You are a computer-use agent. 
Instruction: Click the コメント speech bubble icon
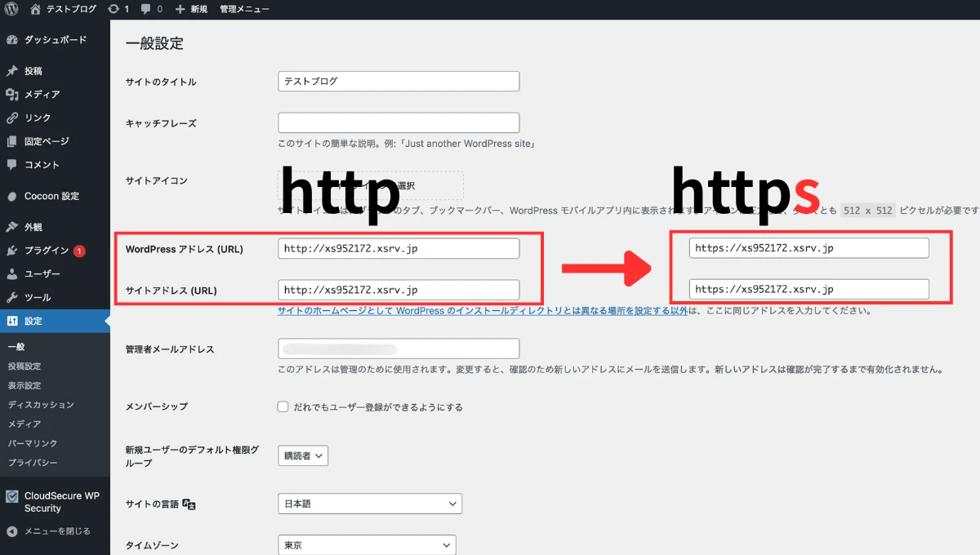click(x=12, y=165)
